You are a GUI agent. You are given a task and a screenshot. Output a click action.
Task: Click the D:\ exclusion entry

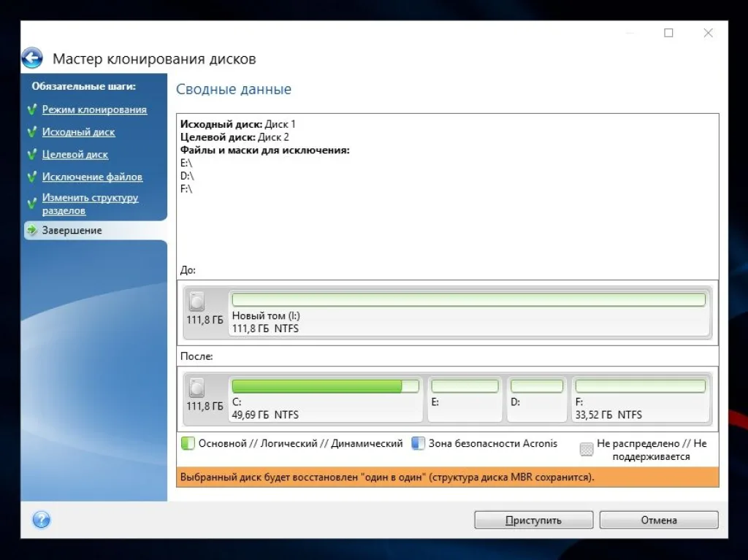pos(187,176)
